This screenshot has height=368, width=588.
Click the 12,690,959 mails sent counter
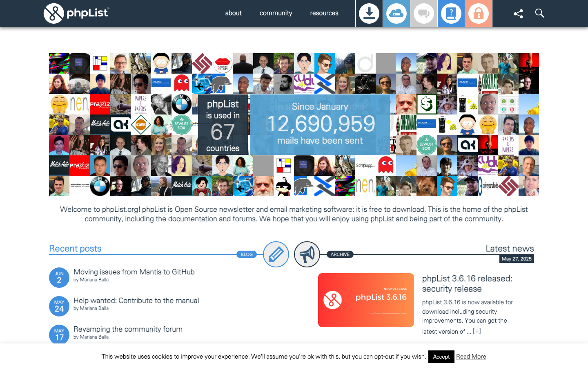(320, 125)
